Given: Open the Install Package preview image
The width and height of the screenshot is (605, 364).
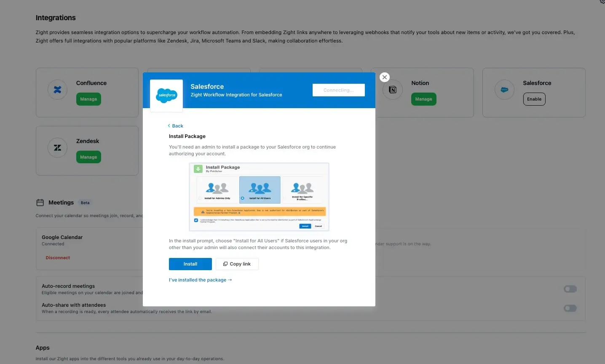Looking at the screenshot, I should [259, 197].
